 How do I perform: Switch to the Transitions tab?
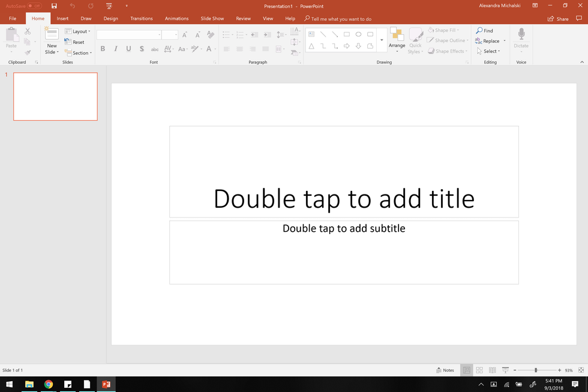[142, 19]
